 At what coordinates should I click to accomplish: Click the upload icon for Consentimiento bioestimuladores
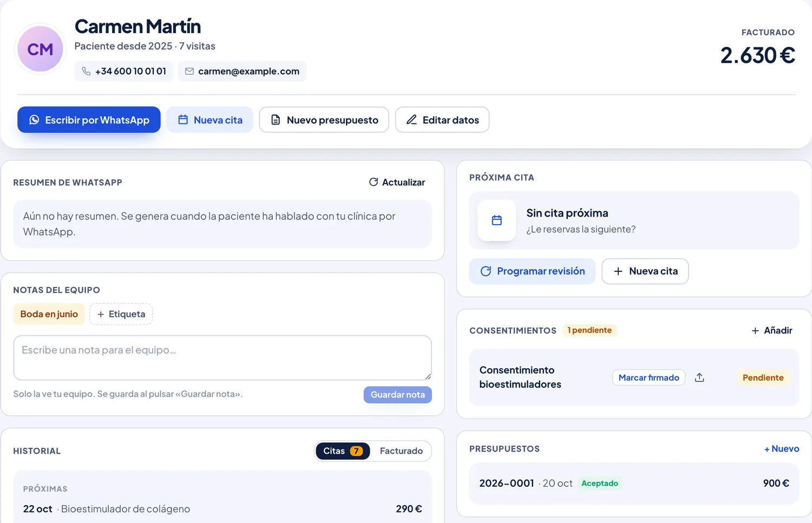pyautogui.click(x=699, y=377)
